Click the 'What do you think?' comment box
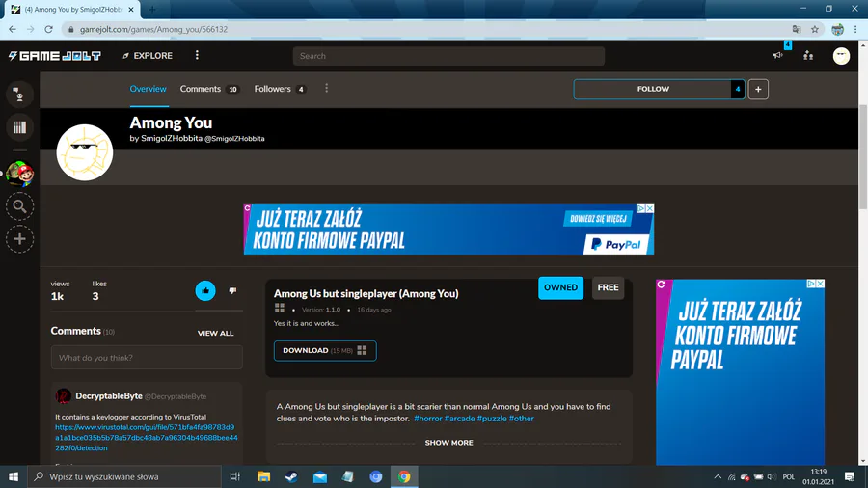The height and width of the screenshot is (488, 868). click(x=147, y=358)
